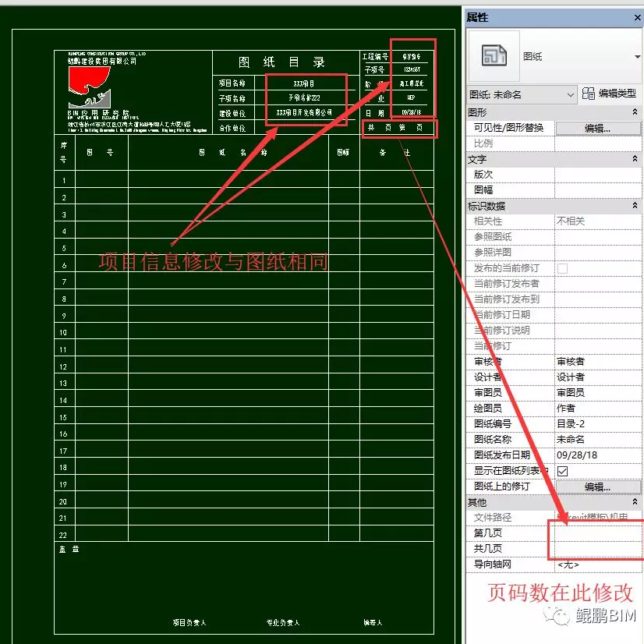Click the red company logo in title block
Screen dimensions: 644x644
click(x=89, y=83)
